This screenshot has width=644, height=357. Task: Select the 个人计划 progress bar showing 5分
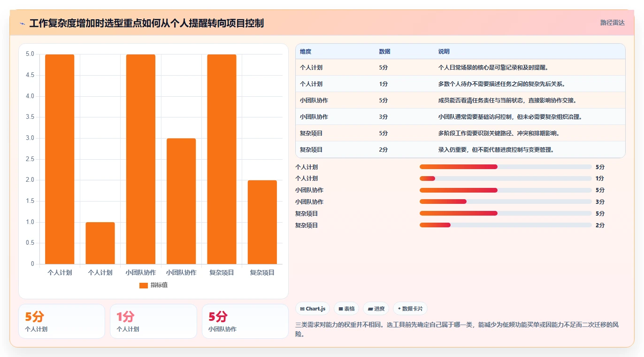[506, 167]
